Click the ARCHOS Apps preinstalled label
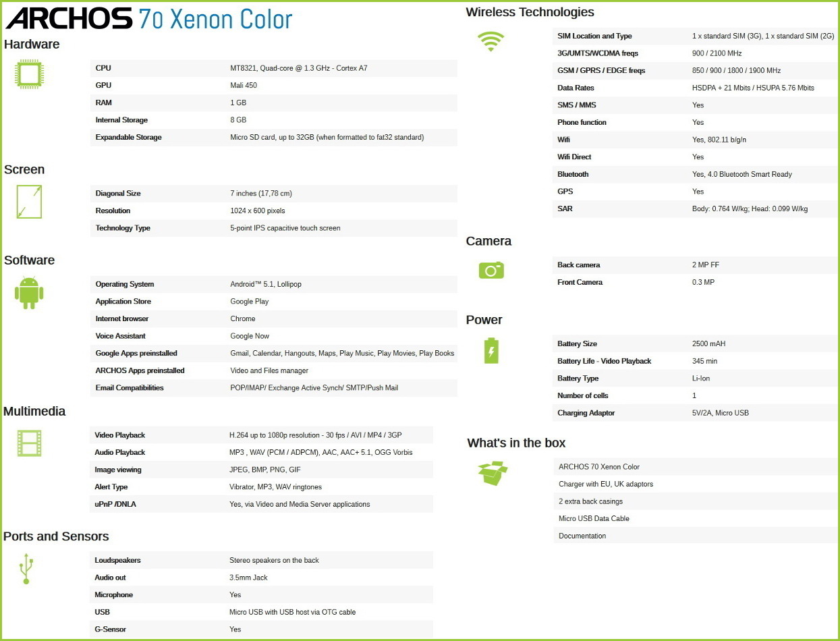The height and width of the screenshot is (641, 840). click(x=140, y=370)
